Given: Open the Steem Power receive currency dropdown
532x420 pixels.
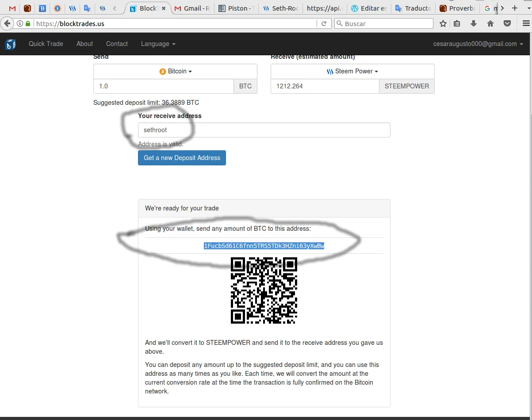Looking at the screenshot, I should point(352,71).
